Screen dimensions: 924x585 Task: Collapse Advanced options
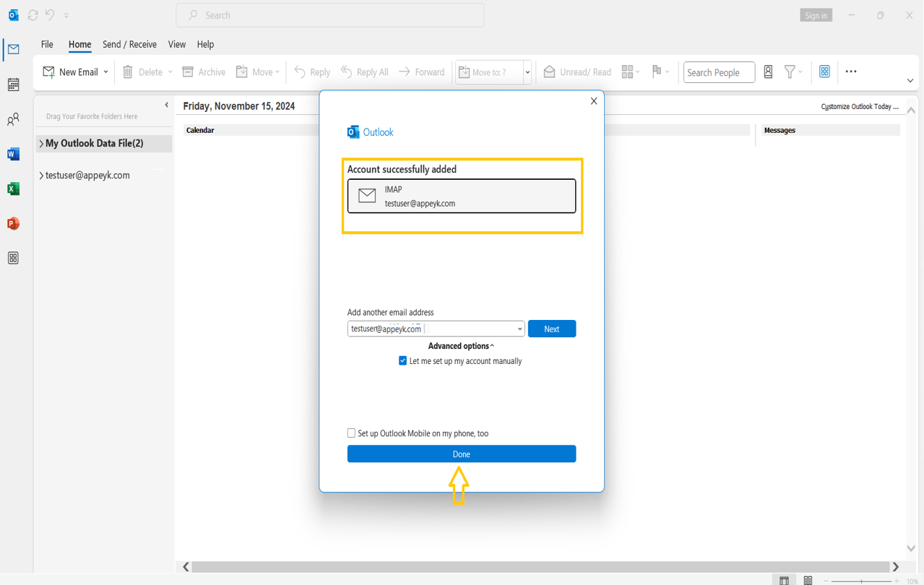461,346
